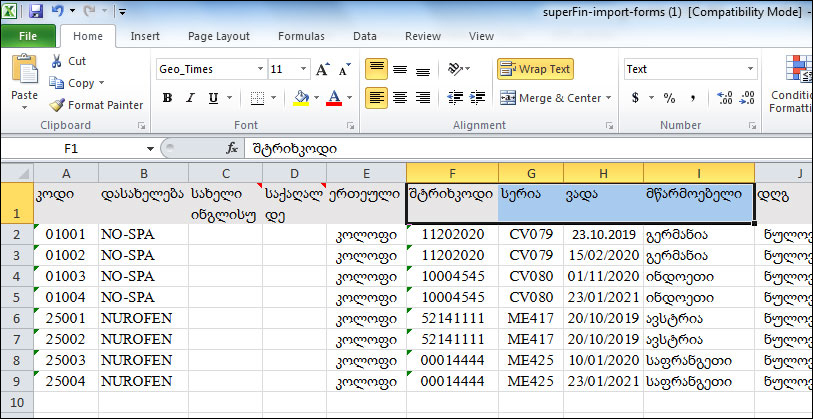This screenshot has width=813, height=419.
Task: Decrease font size with the Shrink Font icon
Action: click(344, 69)
